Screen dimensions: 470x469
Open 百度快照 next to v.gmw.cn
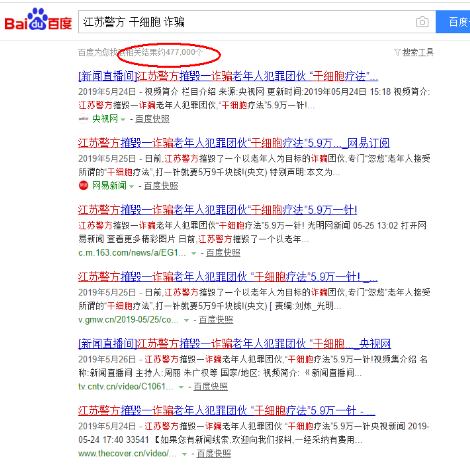[x=216, y=320]
